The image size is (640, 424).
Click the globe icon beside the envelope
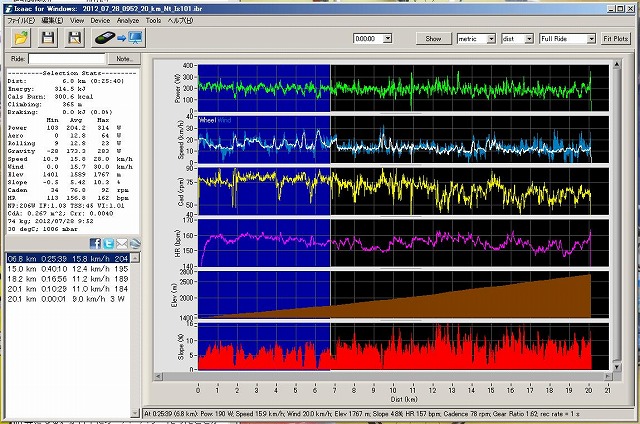(x=134, y=243)
